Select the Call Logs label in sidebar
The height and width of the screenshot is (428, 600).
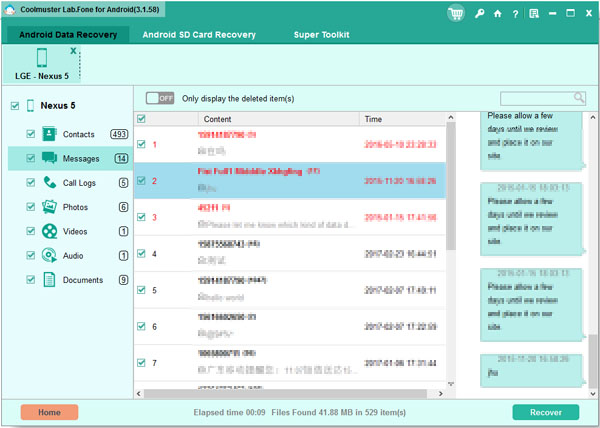79,183
